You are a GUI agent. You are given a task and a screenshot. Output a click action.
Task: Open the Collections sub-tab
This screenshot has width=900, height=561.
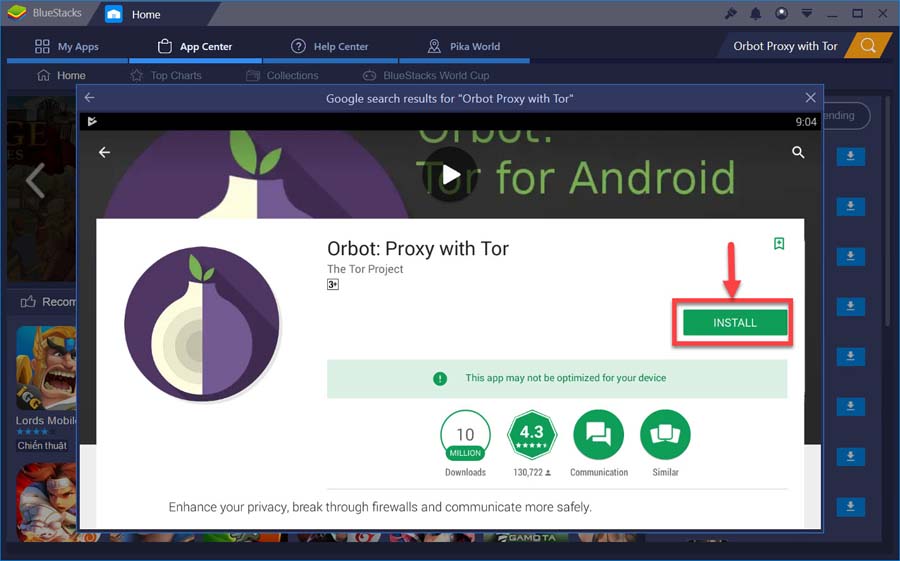pos(282,75)
